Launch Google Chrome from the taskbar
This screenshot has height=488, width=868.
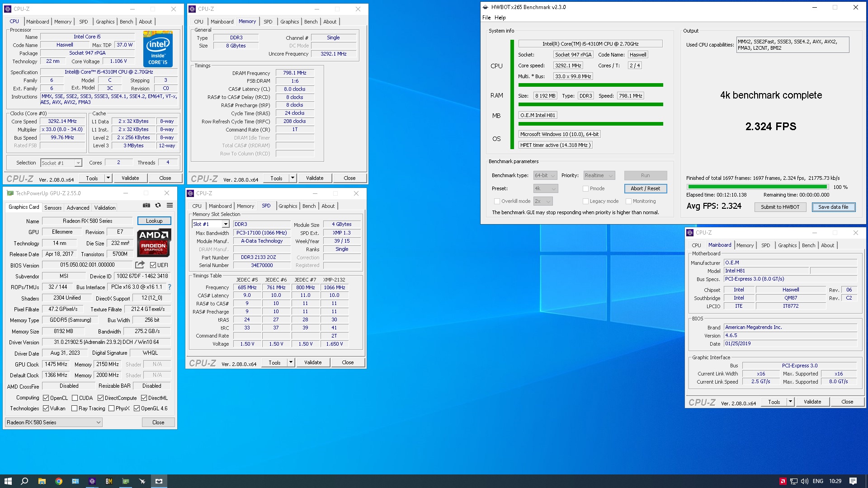pyautogui.click(x=58, y=481)
